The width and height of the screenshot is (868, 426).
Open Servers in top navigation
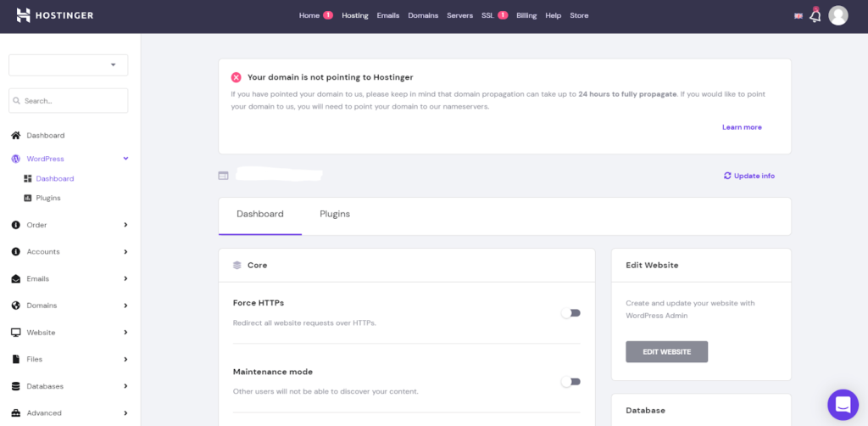pyautogui.click(x=460, y=15)
